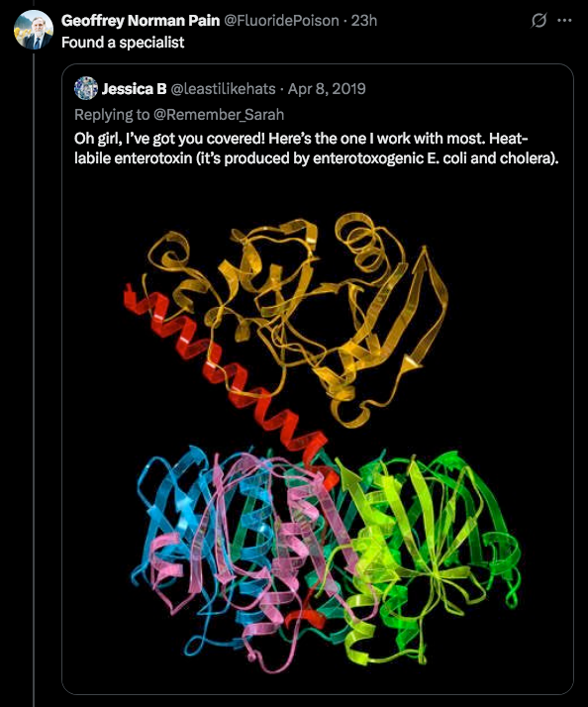The image size is (588, 707).
Task: Open the Grok explain-post icon
Action: [x=539, y=20]
